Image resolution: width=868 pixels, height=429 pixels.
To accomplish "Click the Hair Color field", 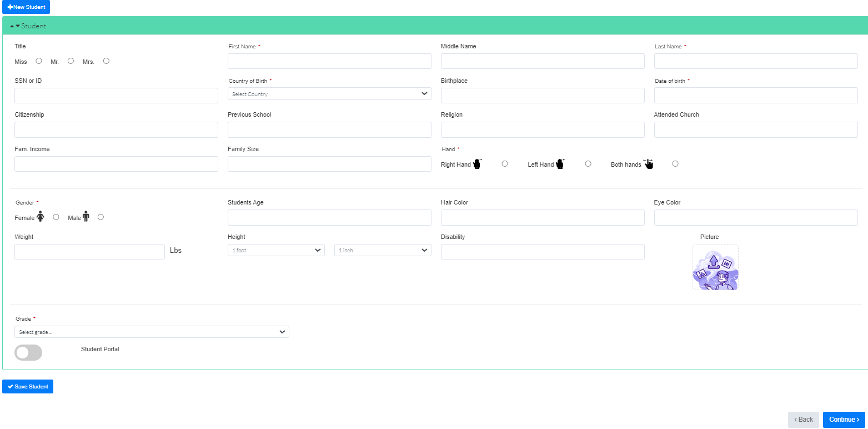I will click(x=543, y=218).
